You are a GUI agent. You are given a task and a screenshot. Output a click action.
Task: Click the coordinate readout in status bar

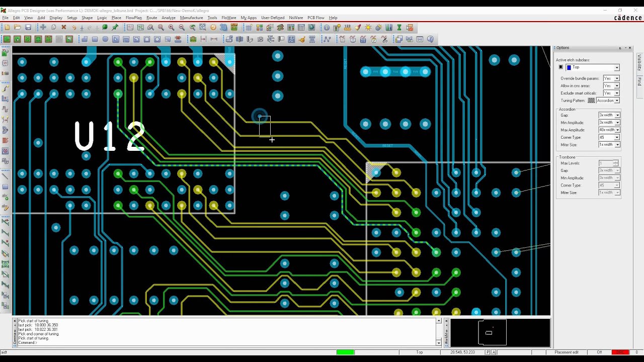click(463, 352)
